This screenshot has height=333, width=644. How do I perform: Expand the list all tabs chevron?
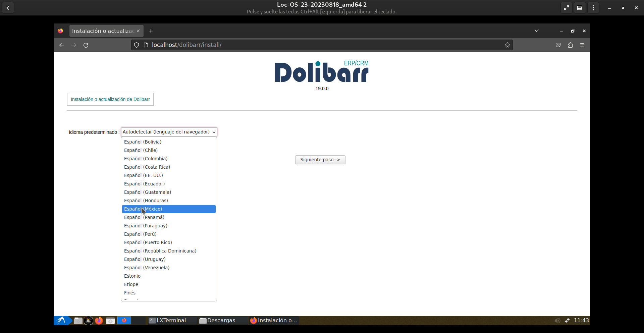(537, 31)
